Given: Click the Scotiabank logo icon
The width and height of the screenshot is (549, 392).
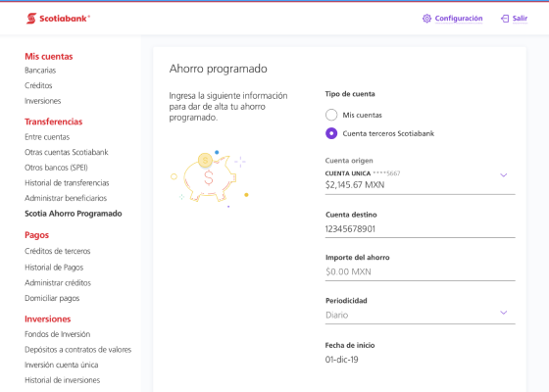Looking at the screenshot, I should pyautogui.click(x=31, y=19).
